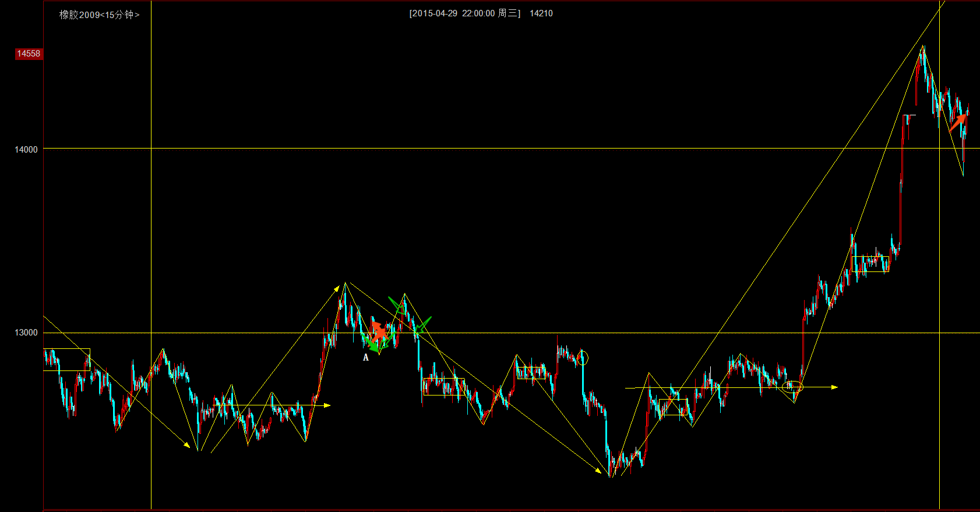The width and height of the screenshot is (980, 512).
Task: Click the orange up arrow near the chart's right edge
Action: (957, 122)
